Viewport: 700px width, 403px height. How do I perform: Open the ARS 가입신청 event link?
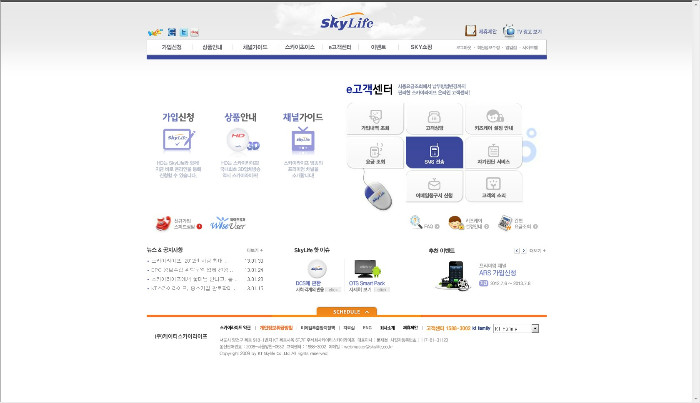tap(497, 273)
